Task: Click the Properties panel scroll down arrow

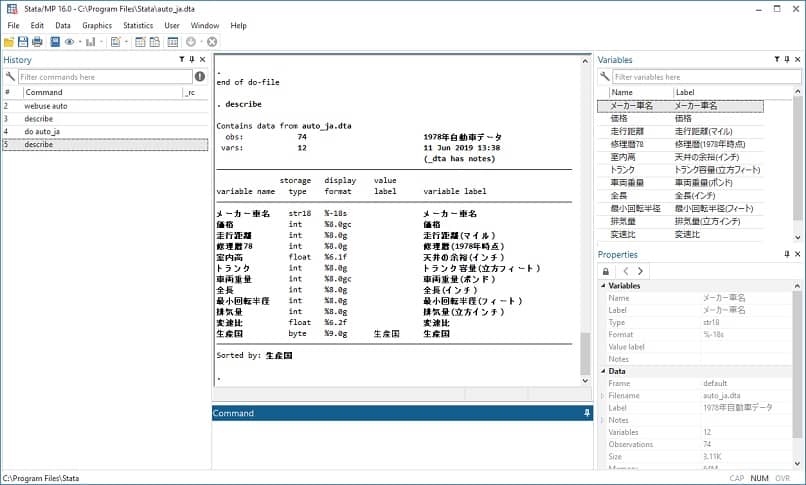Action: [798, 463]
